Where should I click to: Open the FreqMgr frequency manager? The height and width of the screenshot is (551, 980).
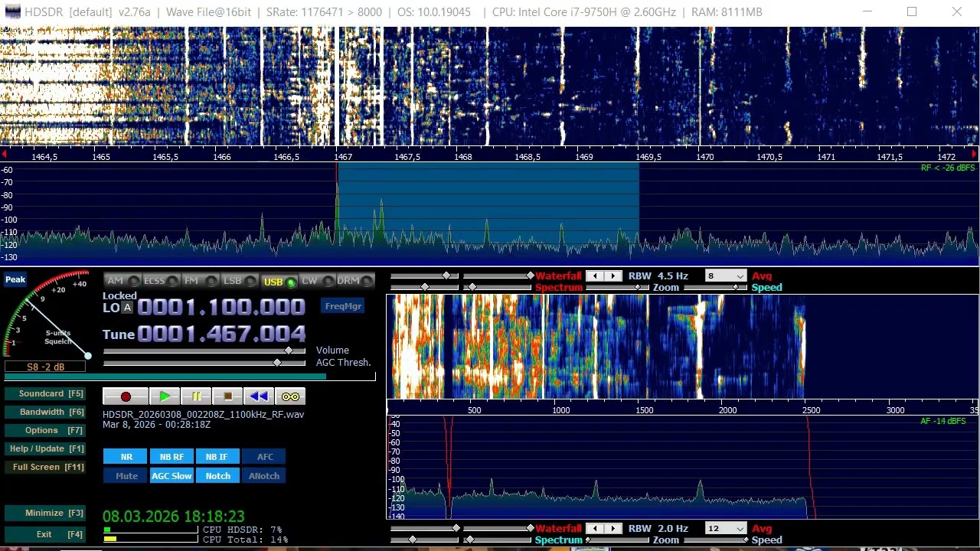tap(343, 306)
